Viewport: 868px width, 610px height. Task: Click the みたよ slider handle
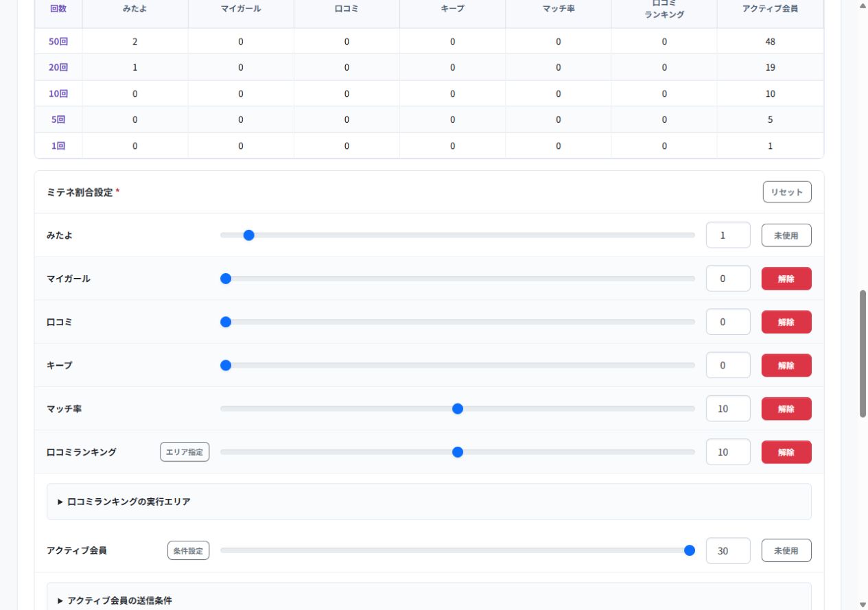click(249, 235)
